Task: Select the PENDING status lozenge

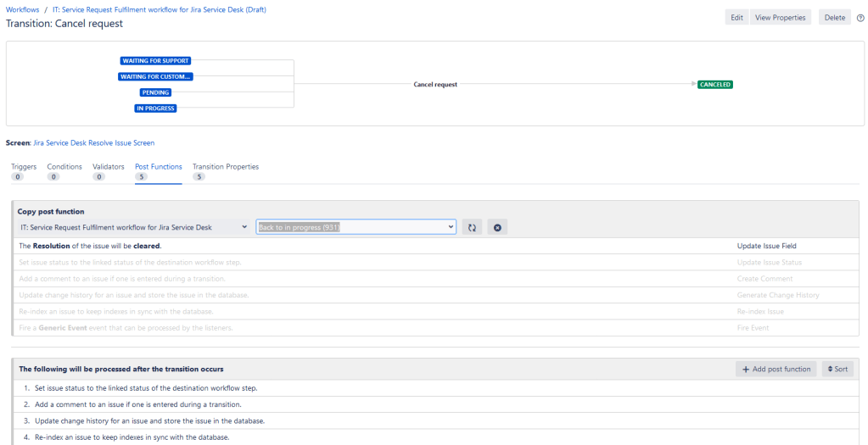Action: (x=156, y=92)
